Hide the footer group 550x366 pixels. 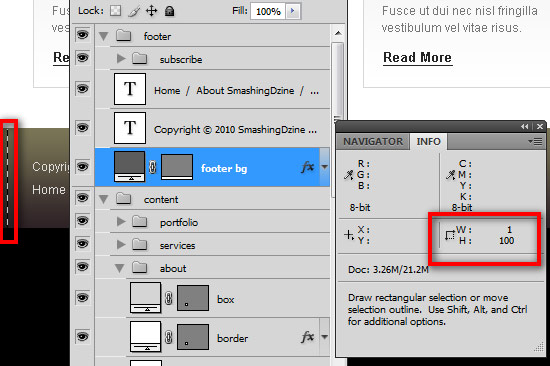point(82,35)
